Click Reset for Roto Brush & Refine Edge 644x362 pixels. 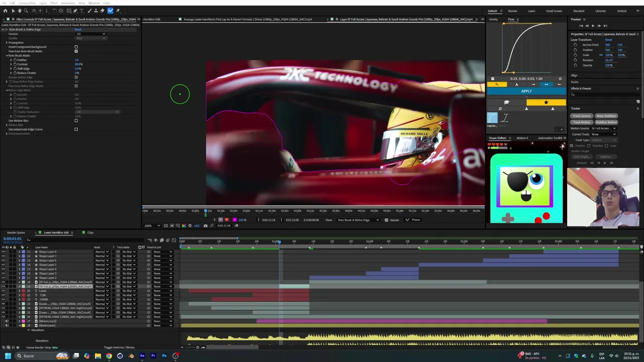78,30
